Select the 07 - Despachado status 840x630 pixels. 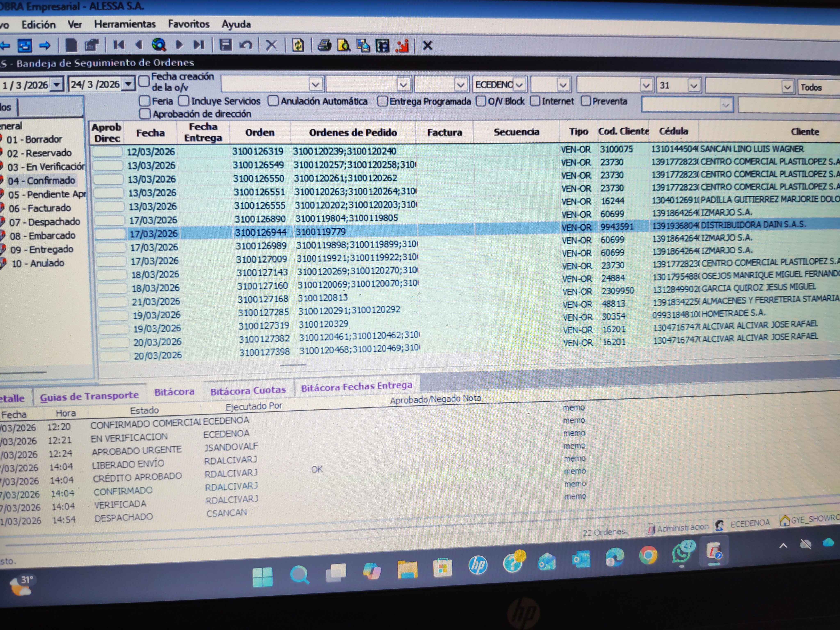coord(45,222)
